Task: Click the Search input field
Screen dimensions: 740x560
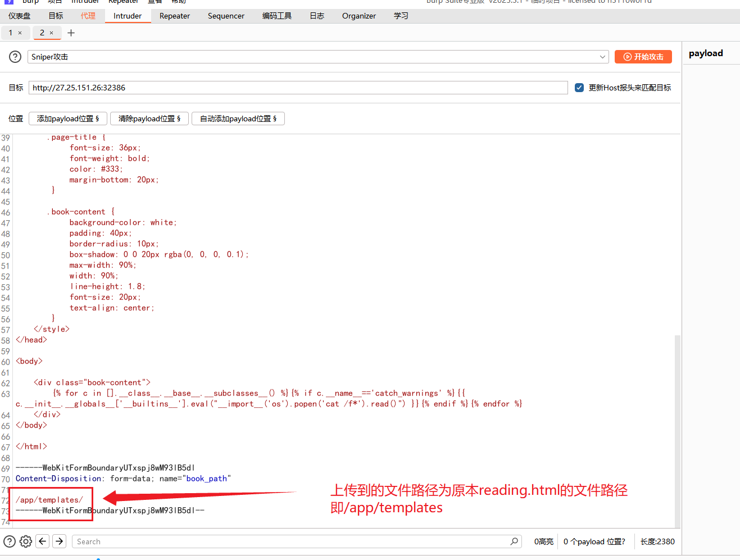Action: 297,541
